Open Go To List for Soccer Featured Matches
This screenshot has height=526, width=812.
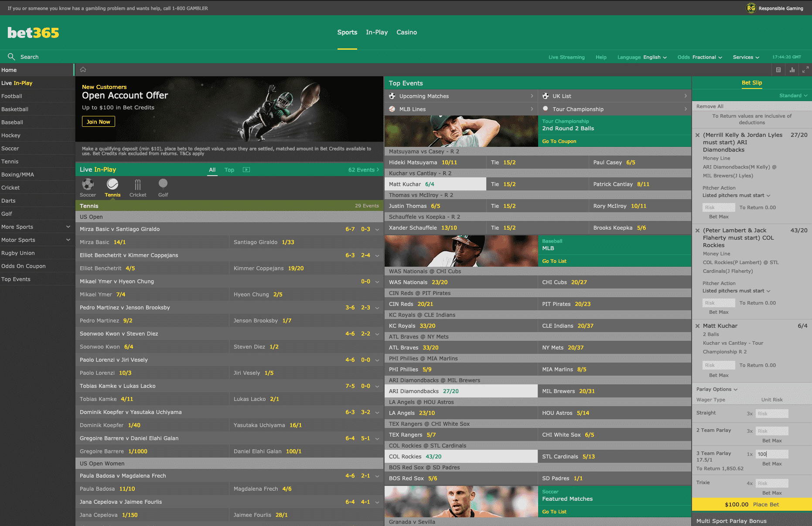554,512
